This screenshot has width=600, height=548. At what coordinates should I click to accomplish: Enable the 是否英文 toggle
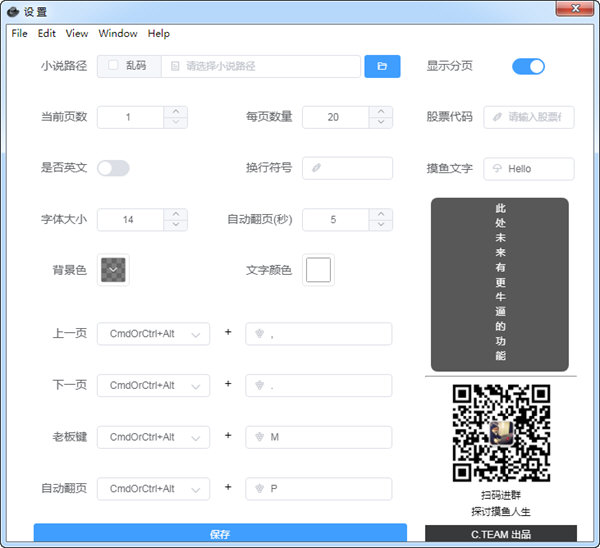click(113, 168)
